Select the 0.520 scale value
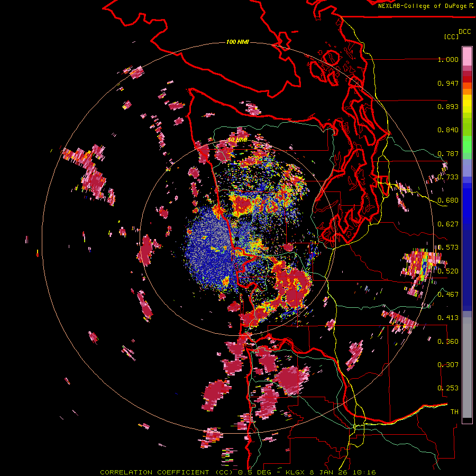Image resolution: width=476 pixels, height=476 pixels. point(448,271)
